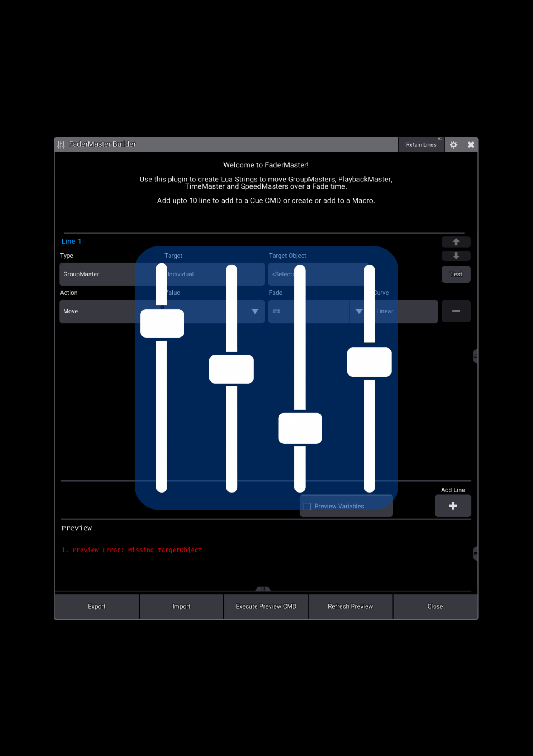Image resolution: width=533 pixels, height=756 pixels.
Task: Remove Line 1 with the minus button
Action: tap(456, 311)
